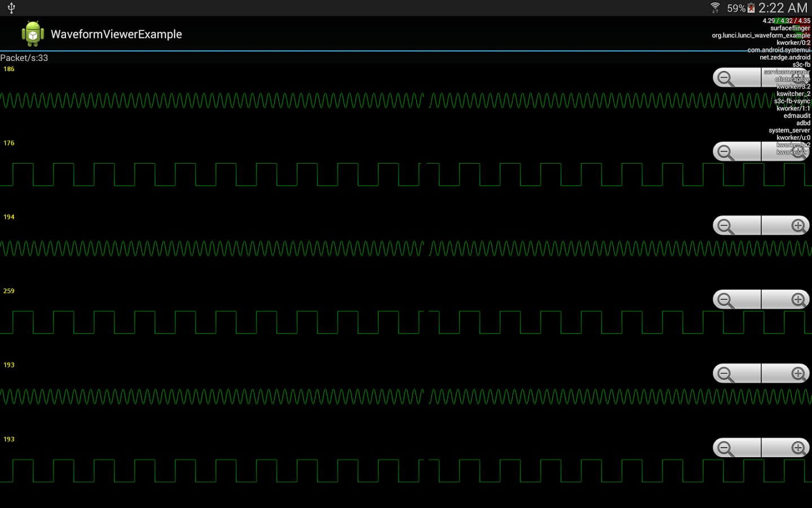Select the WaveformViewerExample title

tap(116, 34)
